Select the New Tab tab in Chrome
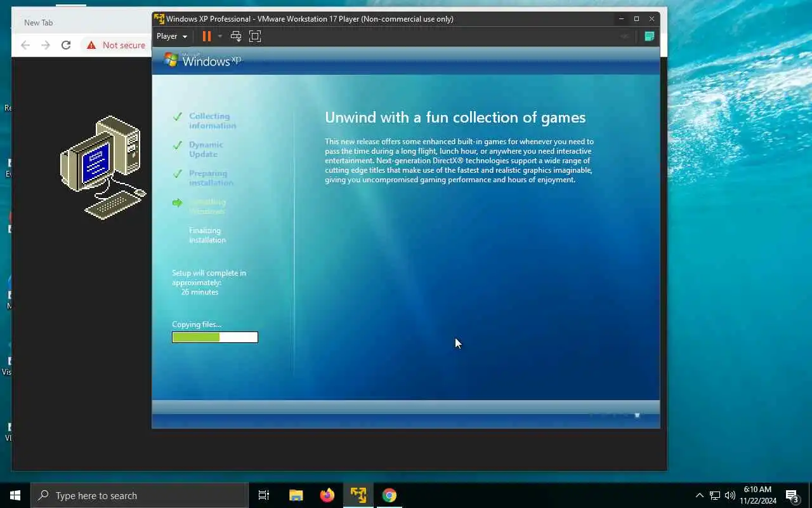812x508 pixels. coord(39,23)
